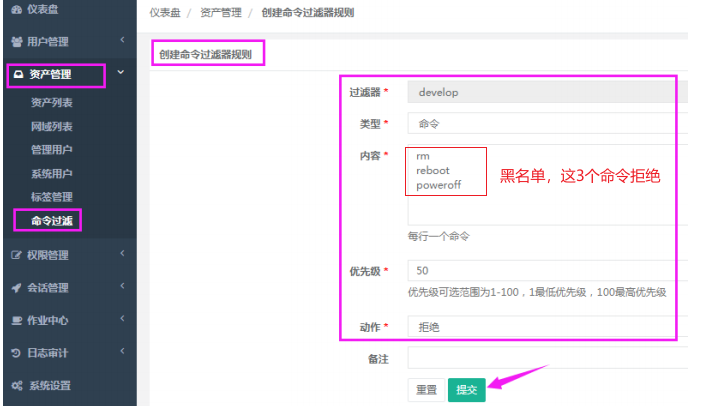
Task: Expand the 用户管理 chevron arrow
Action: tap(122, 40)
